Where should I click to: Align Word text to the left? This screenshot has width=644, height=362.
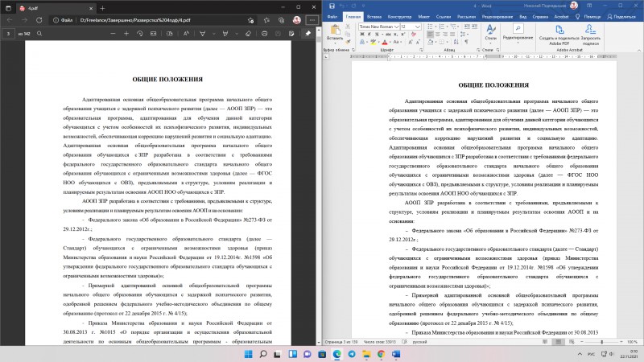[x=430, y=34]
